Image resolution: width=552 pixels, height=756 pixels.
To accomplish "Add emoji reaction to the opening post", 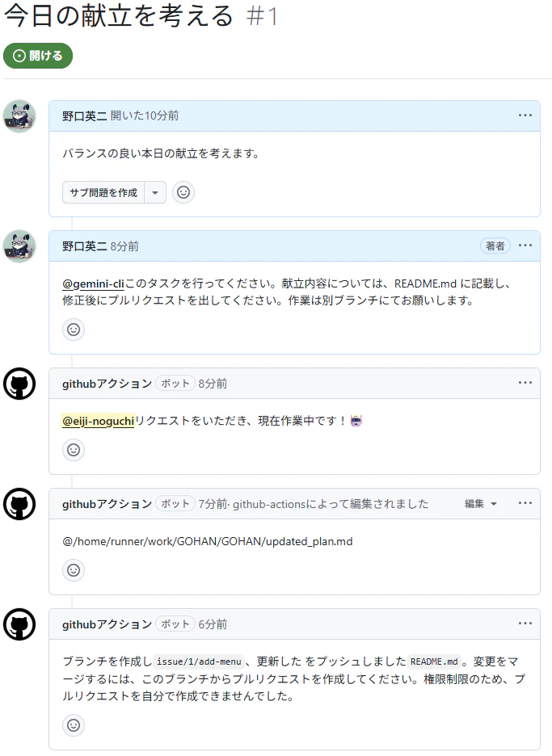I will coord(183,192).
